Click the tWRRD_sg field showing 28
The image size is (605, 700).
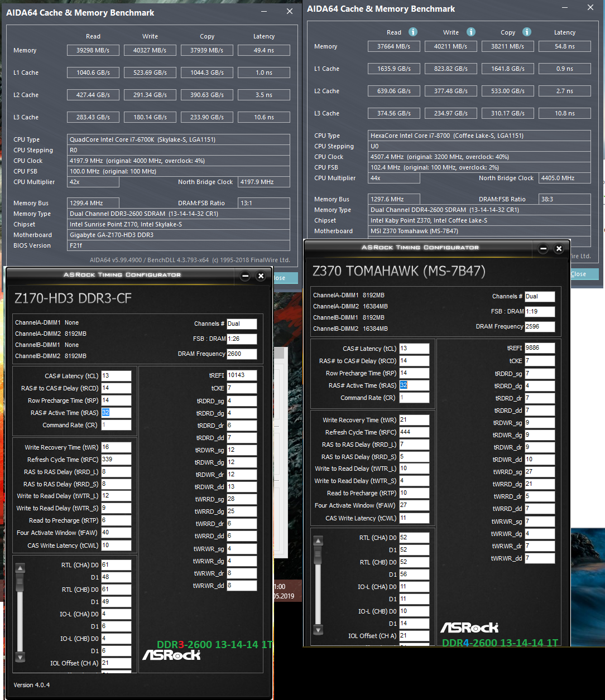[x=242, y=499]
